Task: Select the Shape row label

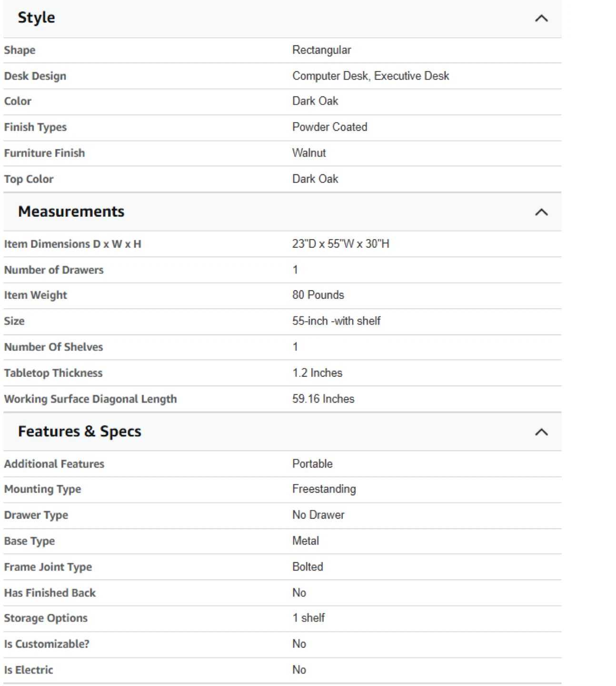Action: (x=20, y=50)
